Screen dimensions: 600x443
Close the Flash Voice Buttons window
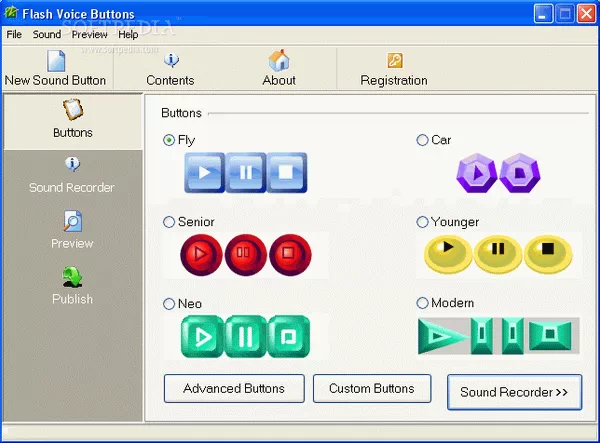click(x=586, y=14)
